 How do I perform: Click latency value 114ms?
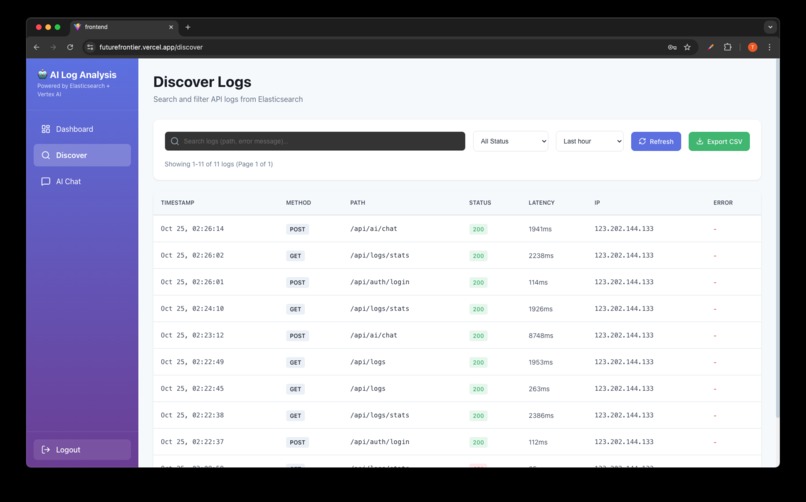[x=538, y=283]
